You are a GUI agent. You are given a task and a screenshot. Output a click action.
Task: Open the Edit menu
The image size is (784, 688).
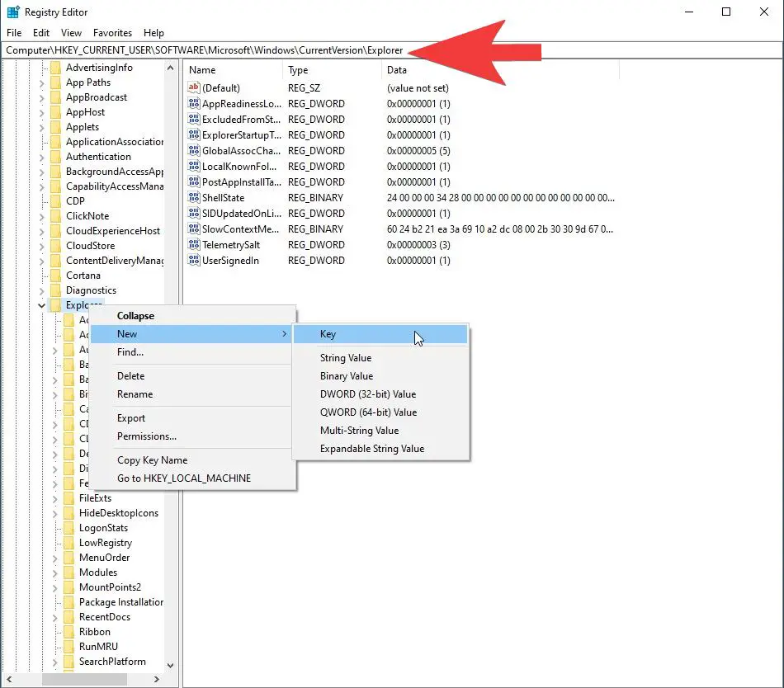pyautogui.click(x=41, y=33)
